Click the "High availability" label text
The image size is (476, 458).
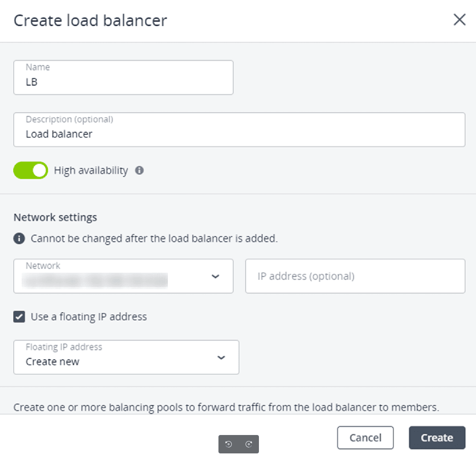coord(91,171)
